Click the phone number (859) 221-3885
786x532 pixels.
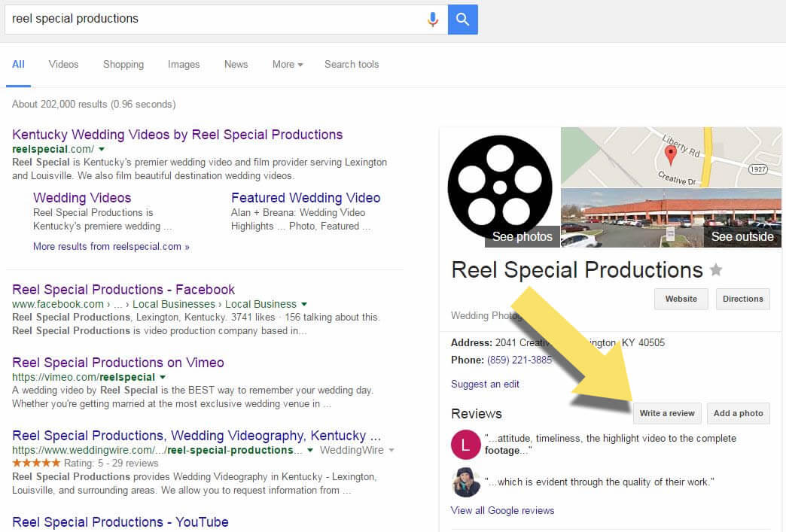tap(519, 360)
